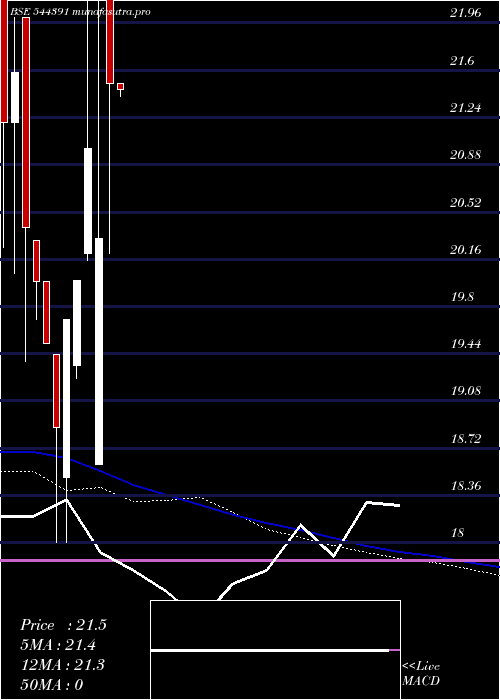Click the 20.88 price axis label

click(x=466, y=155)
